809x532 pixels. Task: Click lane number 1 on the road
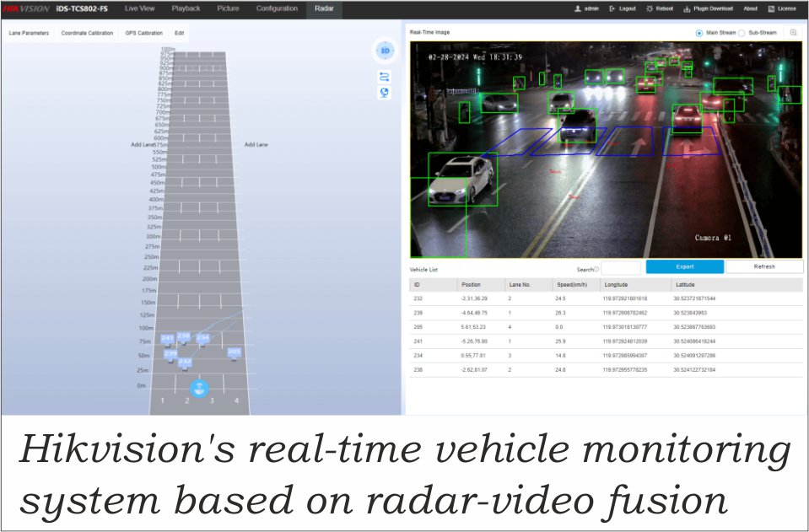click(x=163, y=400)
